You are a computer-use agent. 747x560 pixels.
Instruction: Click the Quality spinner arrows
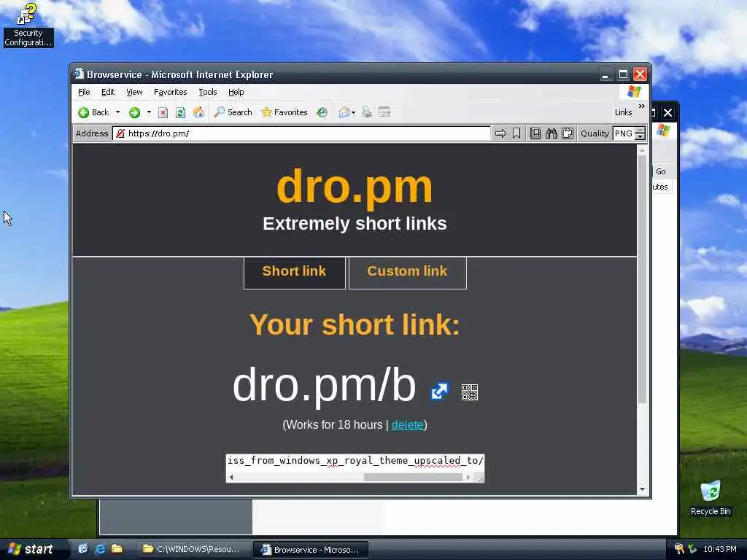point(640,133)
